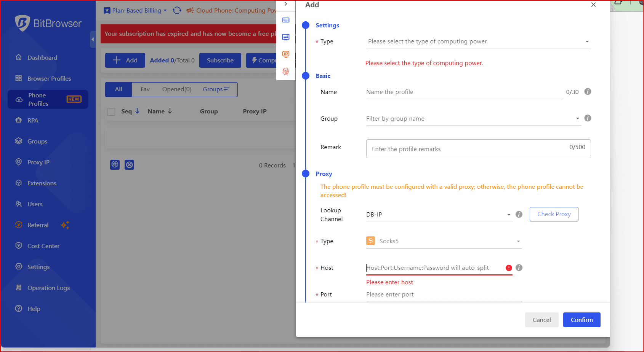Click the blue circled X icon below table

(130, 165)
